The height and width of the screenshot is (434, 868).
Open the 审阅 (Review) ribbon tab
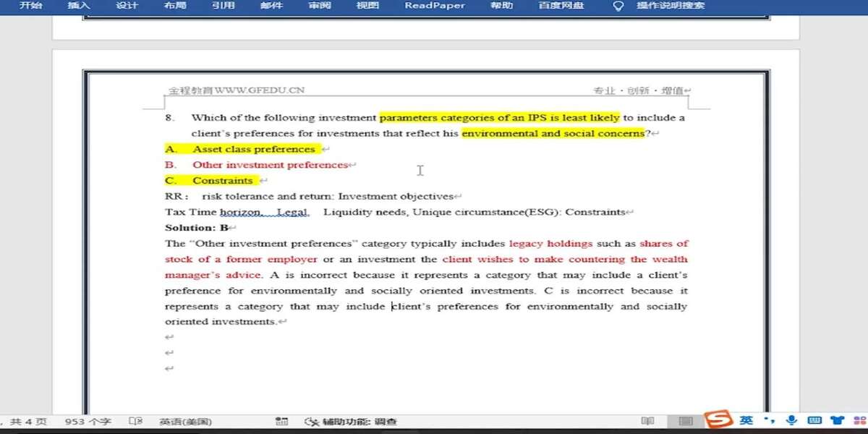click(319, 6)
